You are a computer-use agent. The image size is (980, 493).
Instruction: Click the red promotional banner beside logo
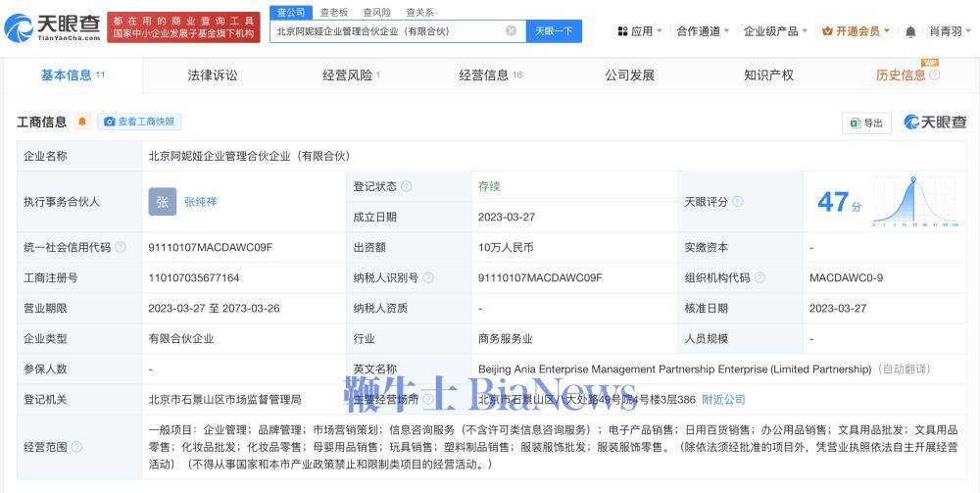pos(184,26)
